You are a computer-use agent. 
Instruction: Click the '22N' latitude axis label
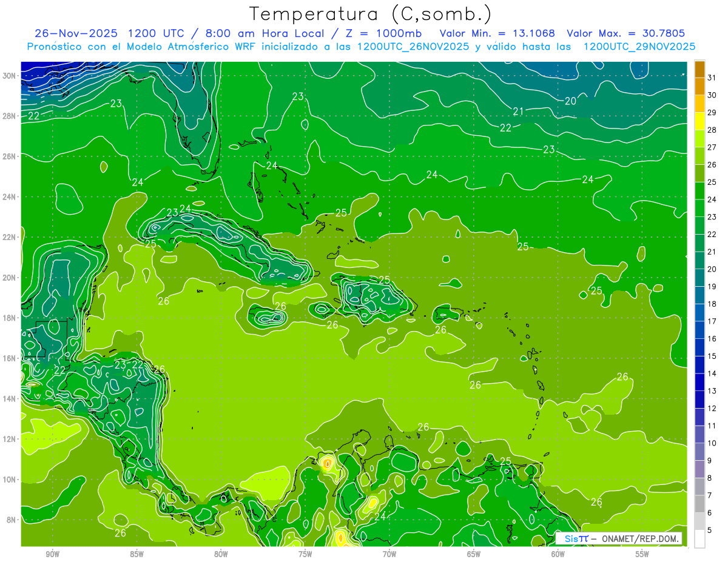(x=10, y=237)
